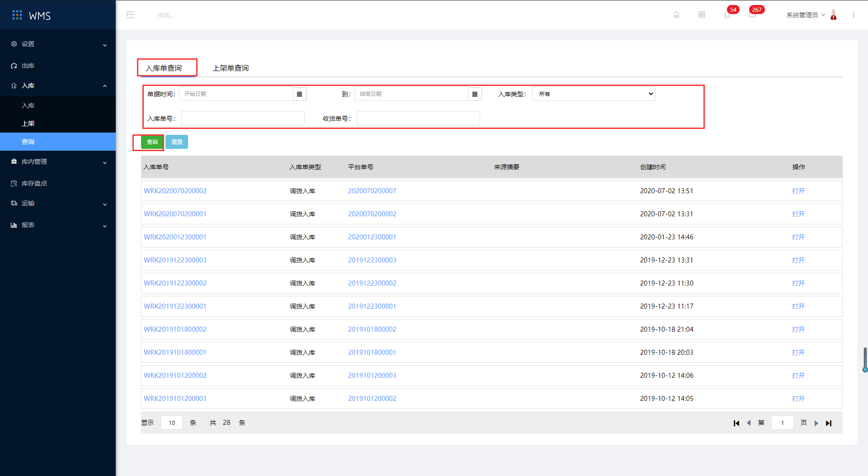868x476 pixels.
Task: Open order WRK2019122300003 link
Action: pos(175,260)
